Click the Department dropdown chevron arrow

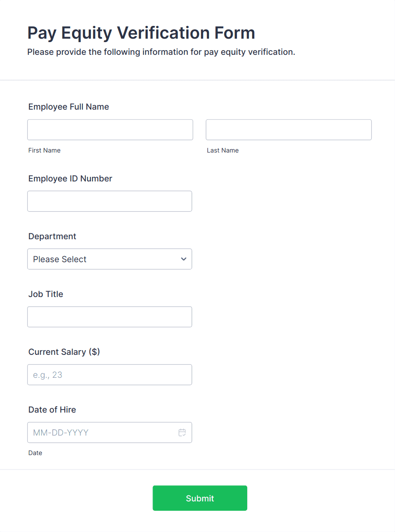tap(183, 259)
